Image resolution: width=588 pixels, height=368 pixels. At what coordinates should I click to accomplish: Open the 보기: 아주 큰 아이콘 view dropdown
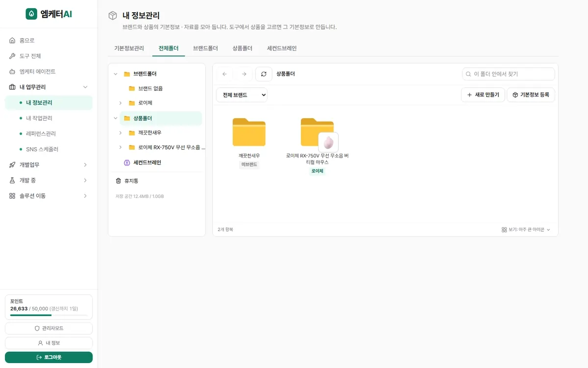click(x=526, y=230)
